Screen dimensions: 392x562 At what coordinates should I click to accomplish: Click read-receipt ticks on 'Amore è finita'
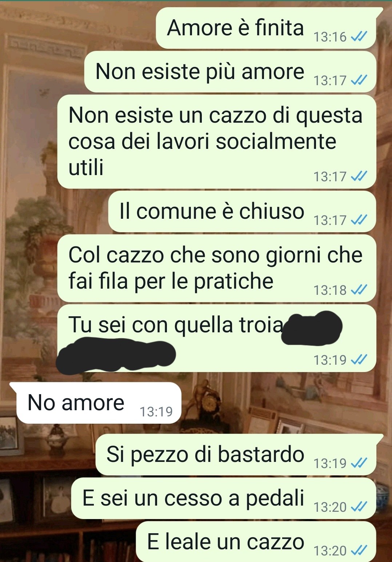359,36
